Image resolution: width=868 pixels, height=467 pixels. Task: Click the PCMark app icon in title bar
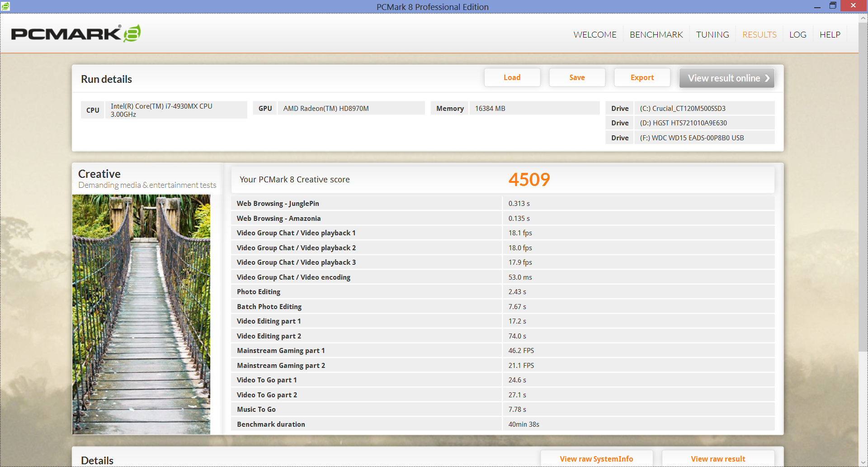point(5,6)
